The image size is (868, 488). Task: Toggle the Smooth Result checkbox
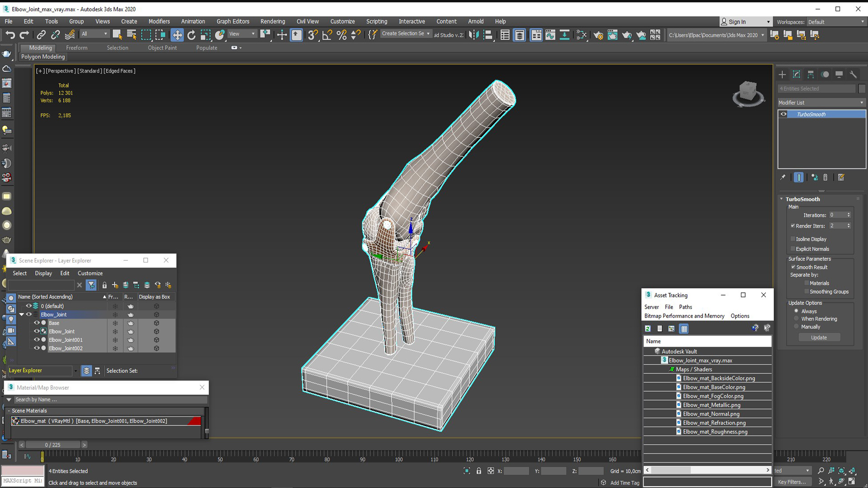pyautogui.click(x=793, y=267)
